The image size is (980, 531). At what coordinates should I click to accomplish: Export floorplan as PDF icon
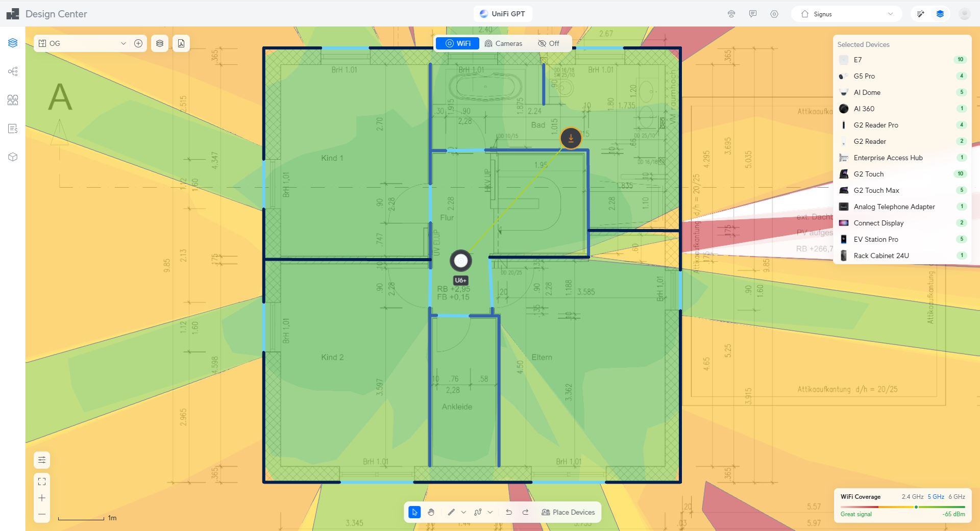click(x=181, y=43)
